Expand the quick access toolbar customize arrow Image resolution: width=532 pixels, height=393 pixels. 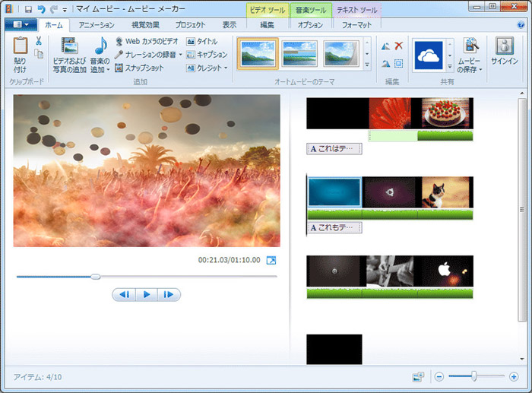pos(65,10)
